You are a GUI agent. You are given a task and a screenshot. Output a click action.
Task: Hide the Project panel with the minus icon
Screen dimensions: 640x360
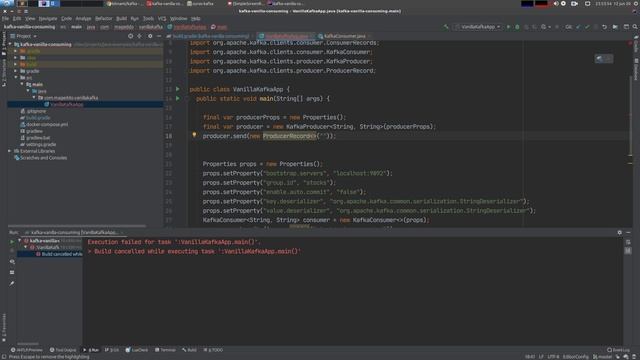pos(159,36)
